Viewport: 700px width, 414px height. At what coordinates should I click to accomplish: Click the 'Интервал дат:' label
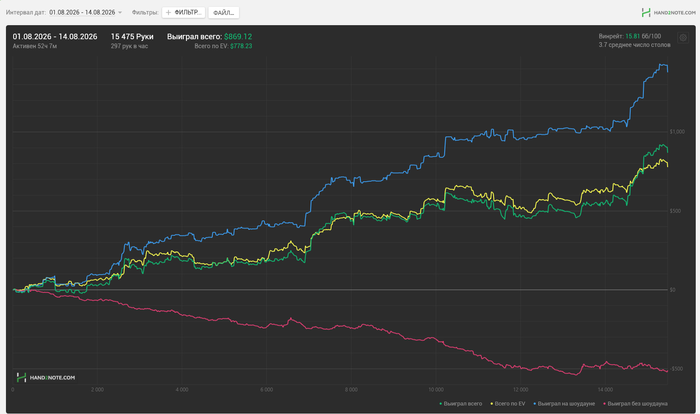coord(26,13)
